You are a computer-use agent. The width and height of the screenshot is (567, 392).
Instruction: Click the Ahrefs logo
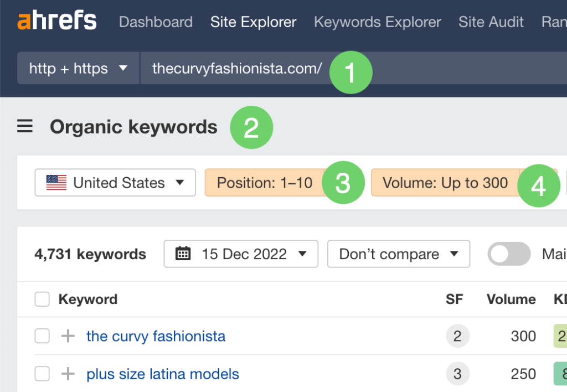pos(56,20)
